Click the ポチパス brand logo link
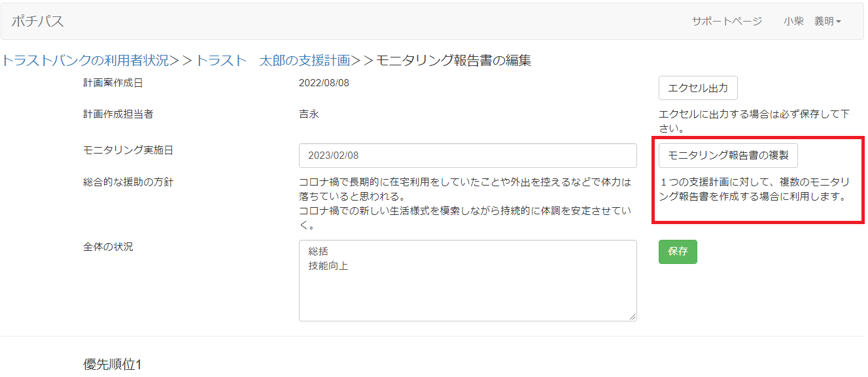This screenshot has width=868, height=377. pos(38,21)
